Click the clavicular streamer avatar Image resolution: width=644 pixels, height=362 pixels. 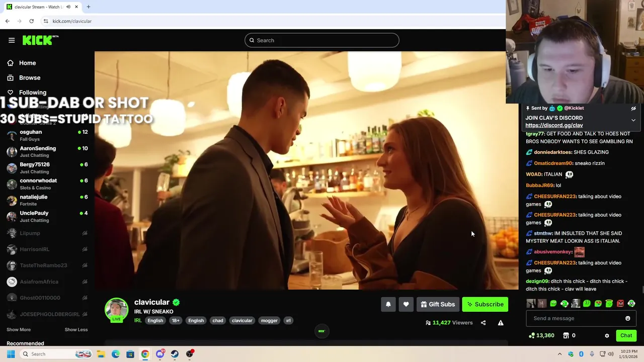(x=116, y=309)
